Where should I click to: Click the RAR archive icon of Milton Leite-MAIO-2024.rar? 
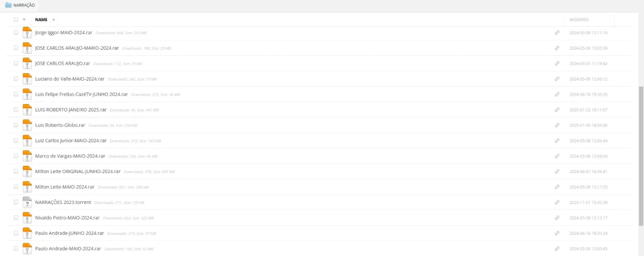click(x=27, y=186)
